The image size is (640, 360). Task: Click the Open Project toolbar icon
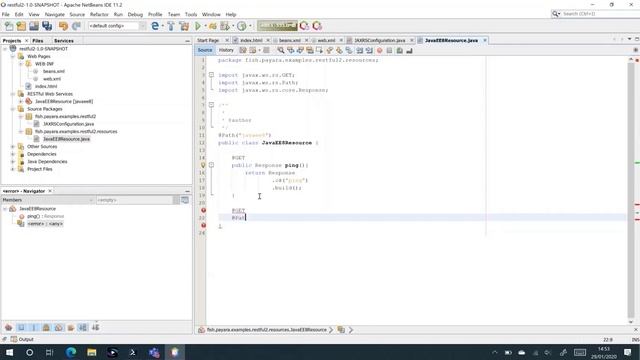34,26
